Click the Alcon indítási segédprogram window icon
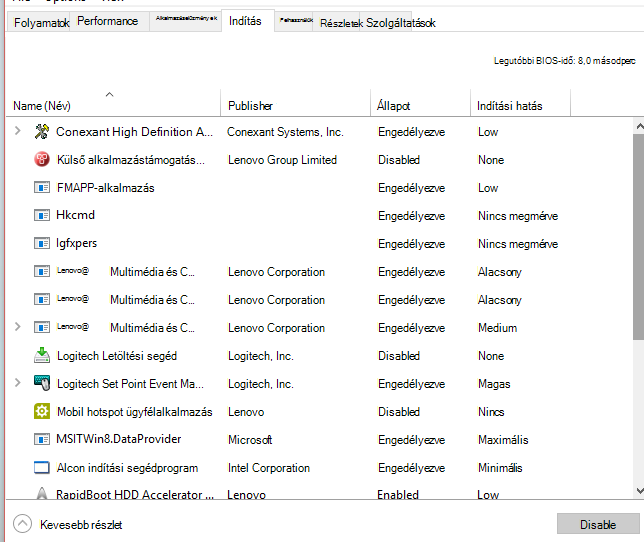This screenshot has width=644, height=542. tap(41, 467)
